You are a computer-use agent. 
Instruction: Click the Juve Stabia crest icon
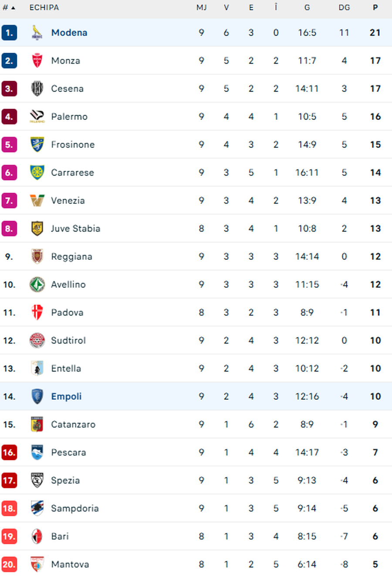click(37, 228)
